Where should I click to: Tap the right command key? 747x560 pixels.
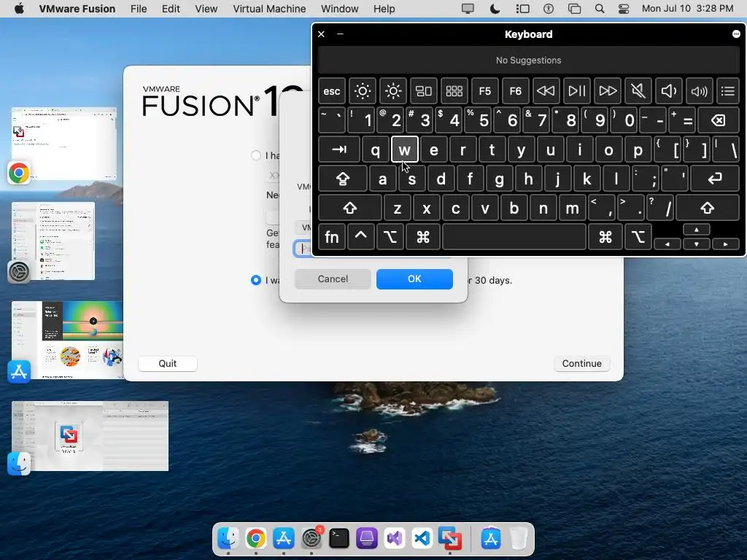[605, 237]
